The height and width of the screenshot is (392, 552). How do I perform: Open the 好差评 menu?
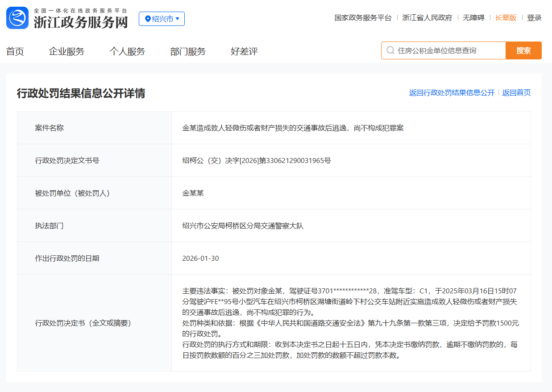(x=243, y=51)
